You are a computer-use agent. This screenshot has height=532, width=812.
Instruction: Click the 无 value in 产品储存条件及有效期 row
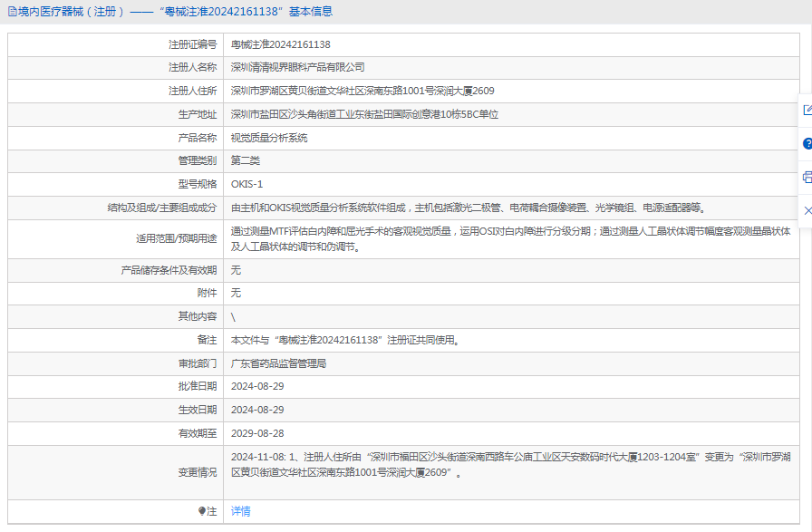236,270
